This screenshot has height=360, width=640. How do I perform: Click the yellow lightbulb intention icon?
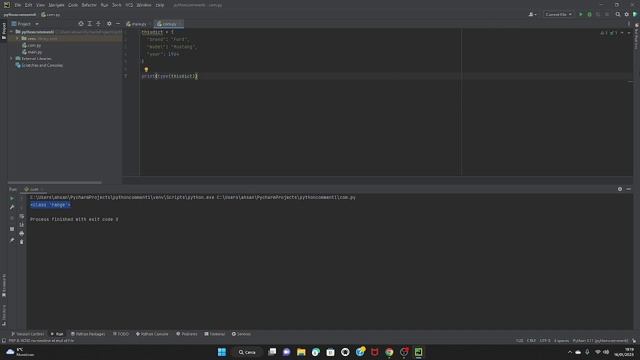pos(146,69)
